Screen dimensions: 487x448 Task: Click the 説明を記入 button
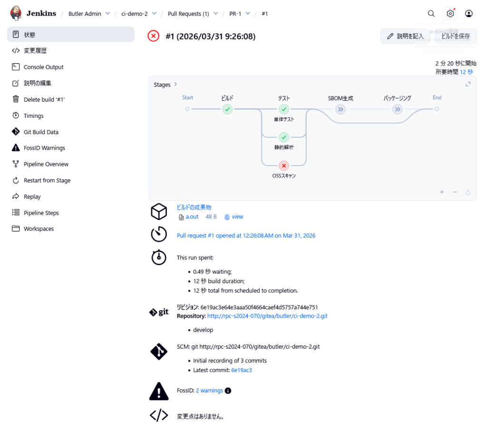coord(405,36)
